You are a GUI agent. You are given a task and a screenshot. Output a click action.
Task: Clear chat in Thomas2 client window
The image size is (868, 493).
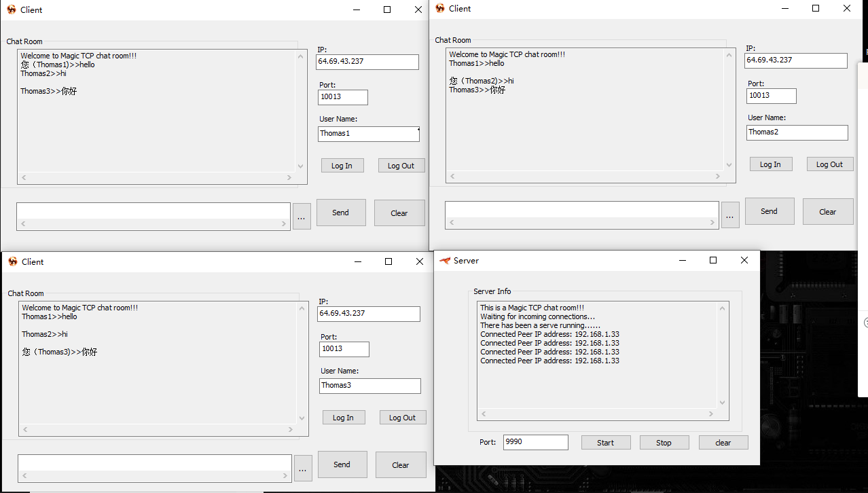point(828,212)
